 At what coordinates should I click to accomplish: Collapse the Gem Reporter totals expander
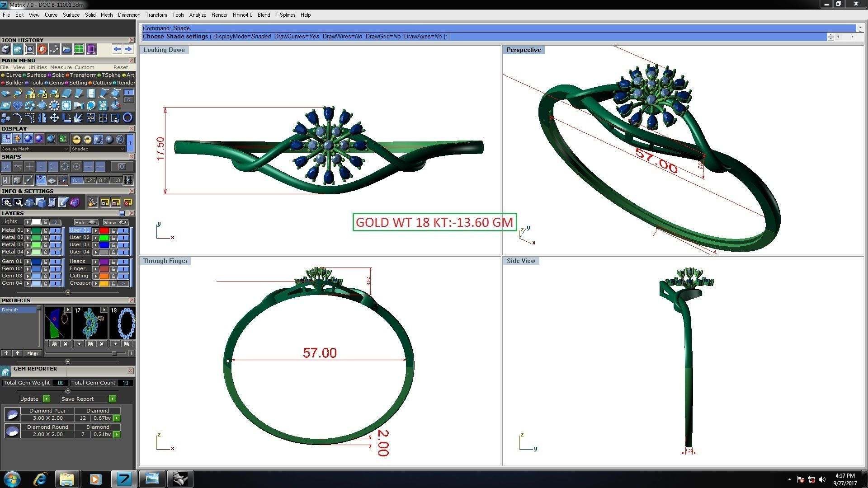coord(68,391)
